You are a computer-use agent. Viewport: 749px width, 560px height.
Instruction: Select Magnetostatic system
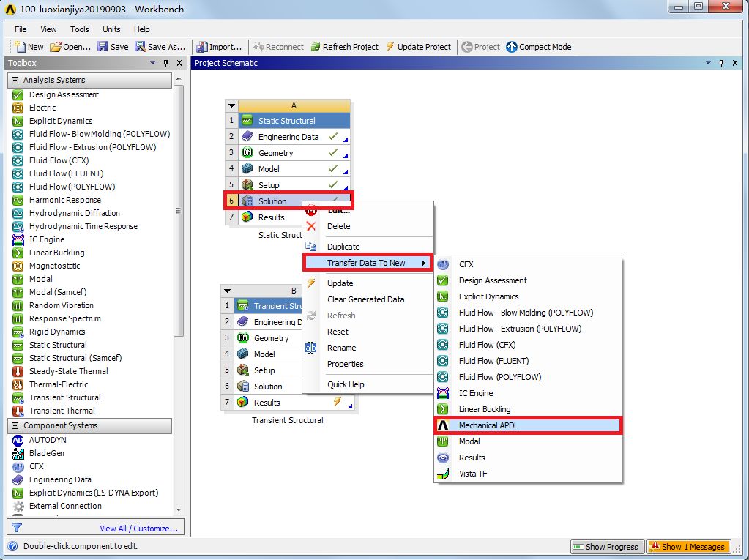pyautogui.click(x=54, y=266)
